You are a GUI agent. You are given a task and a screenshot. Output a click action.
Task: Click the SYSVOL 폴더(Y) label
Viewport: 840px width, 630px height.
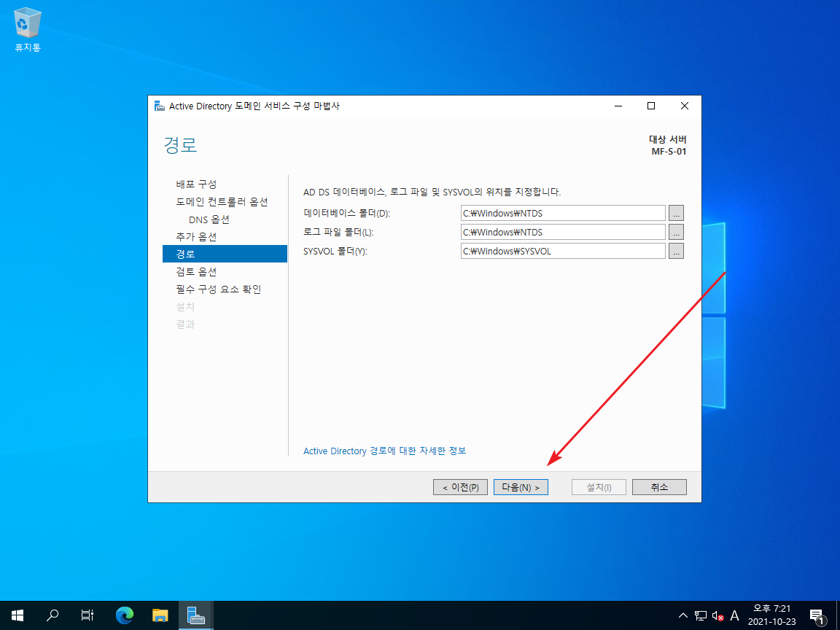pos(335,252)
